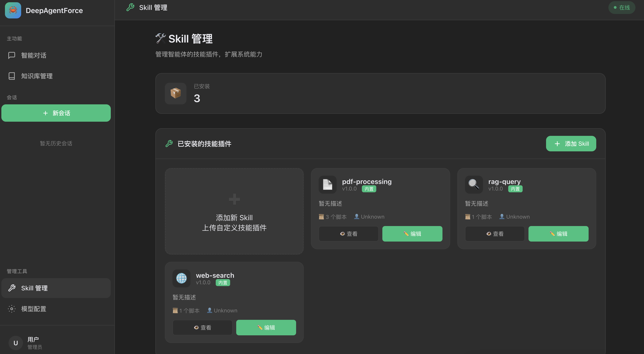
Task: Click the DeepAgentForce crab logo
Action: (13, 10)
